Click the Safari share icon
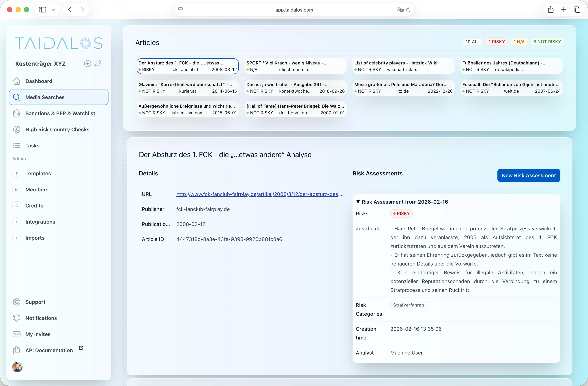Image resolution: width=588 pixels, height=386 pixels. click(551, 10)
